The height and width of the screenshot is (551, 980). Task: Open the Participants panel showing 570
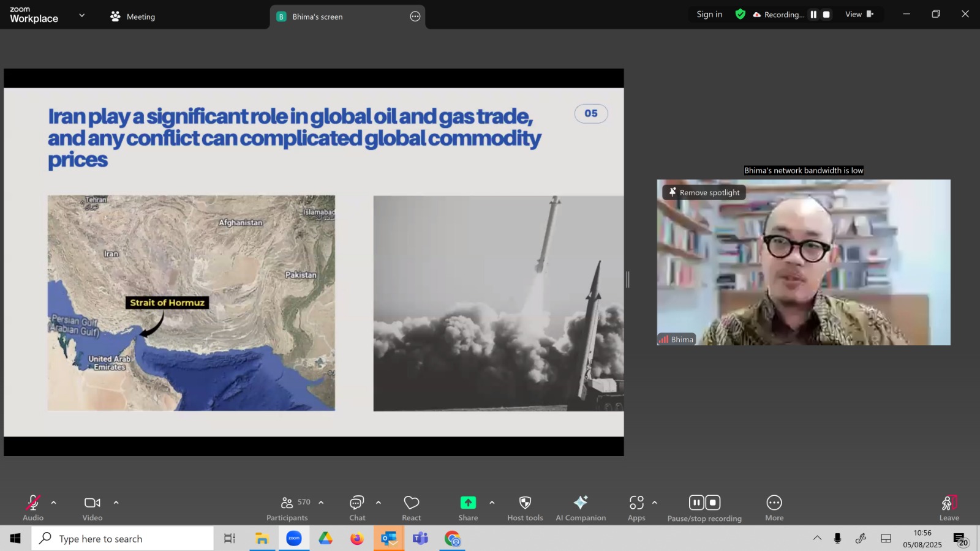coord(287,508)
